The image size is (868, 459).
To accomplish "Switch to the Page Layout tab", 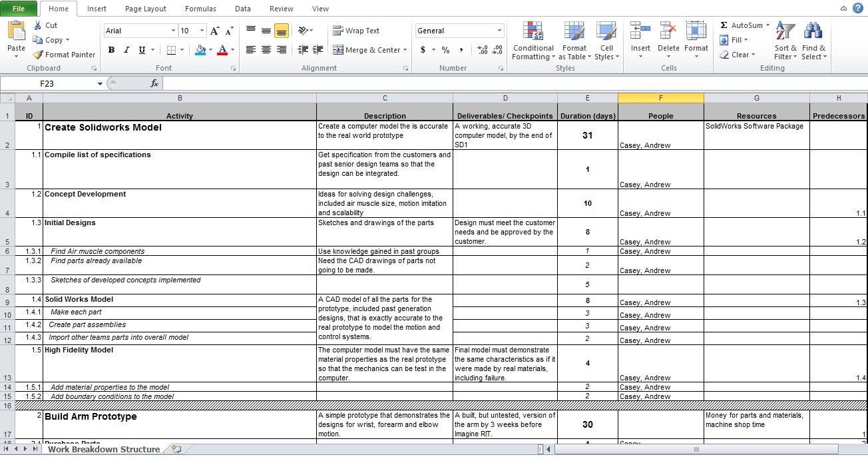I will tap(146, 9).
